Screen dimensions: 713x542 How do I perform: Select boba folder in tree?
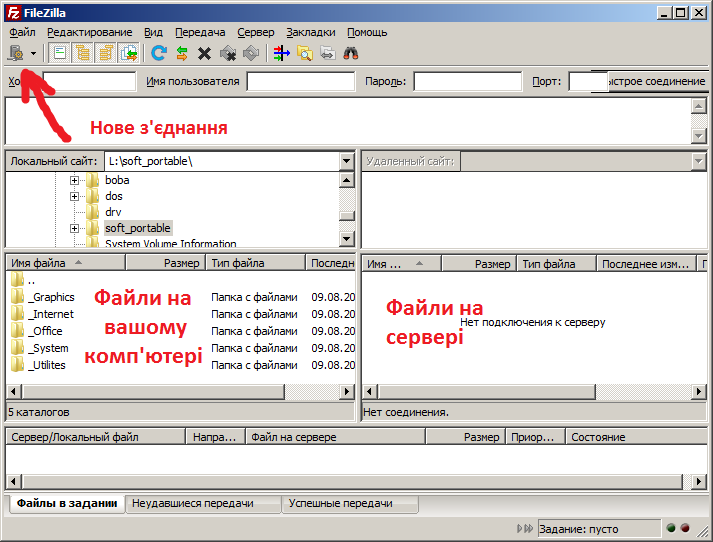[x=117, y=180]
